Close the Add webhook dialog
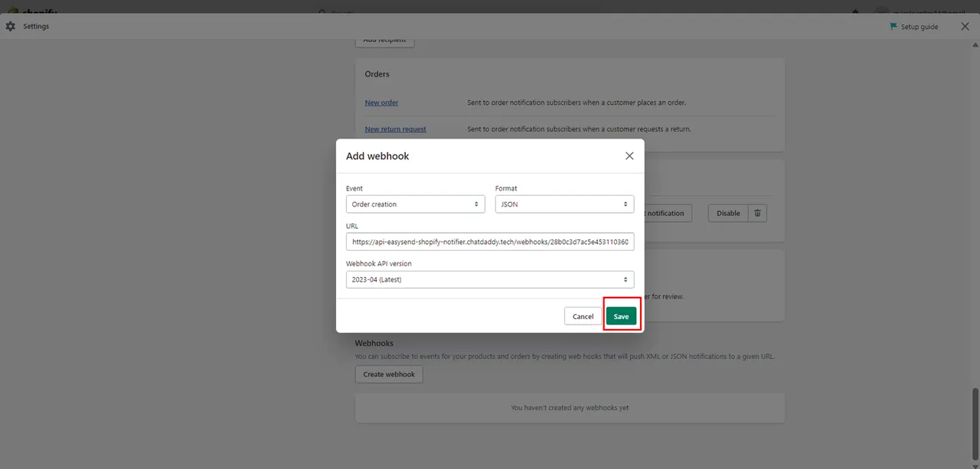The height and width of the screenshot is (469, 980). [629, 156]
